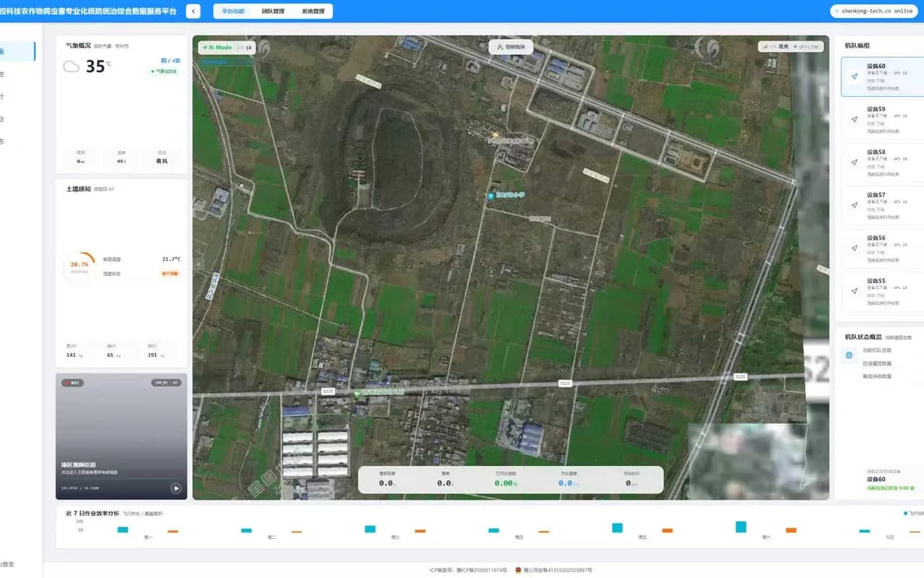Collapse sidebar with the chevron arrow button

coord(193,12)
